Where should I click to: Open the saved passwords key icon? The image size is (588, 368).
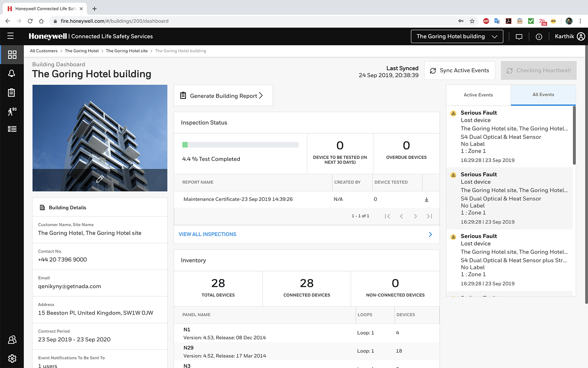click(x=461, y=21)
